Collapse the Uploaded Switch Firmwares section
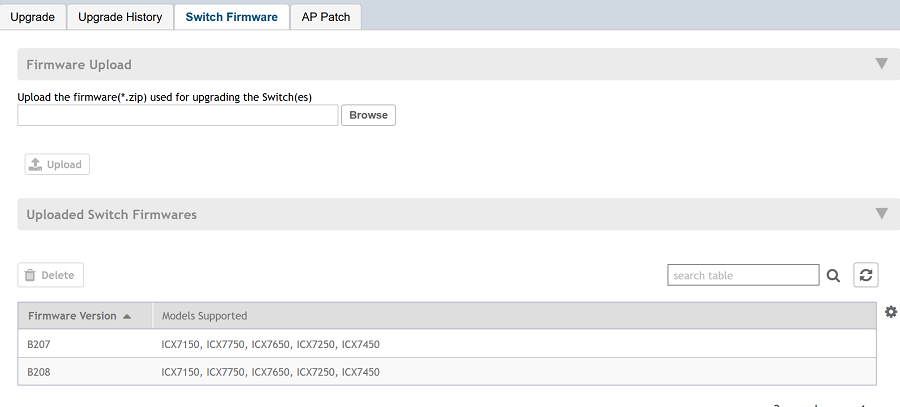Viewport: 900px width, 407px height. pos(881,214)
